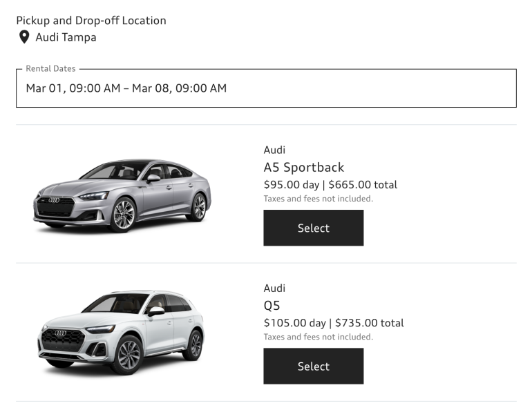Click the taxes note under Q5

point(318,337)
